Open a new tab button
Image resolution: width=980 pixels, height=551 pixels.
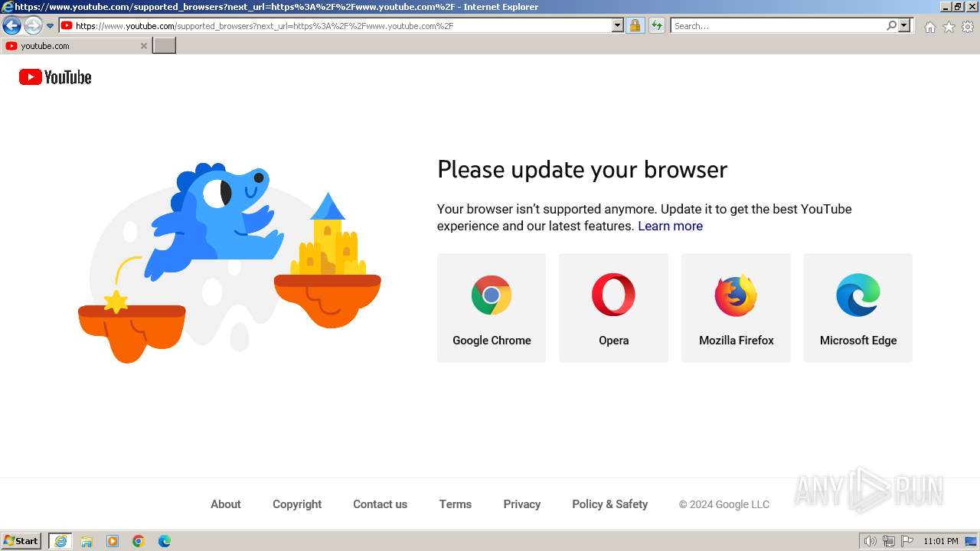tap(165, 45)
